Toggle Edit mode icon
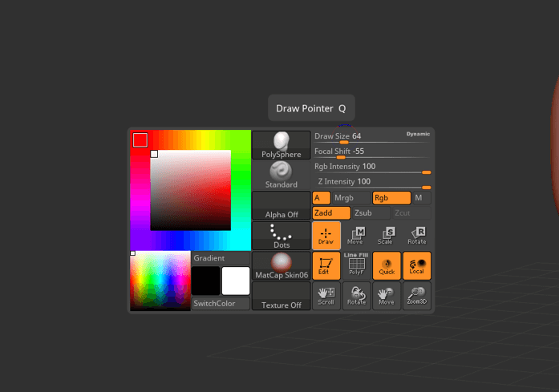Screen dimensions: 559x392 [326, 265]
